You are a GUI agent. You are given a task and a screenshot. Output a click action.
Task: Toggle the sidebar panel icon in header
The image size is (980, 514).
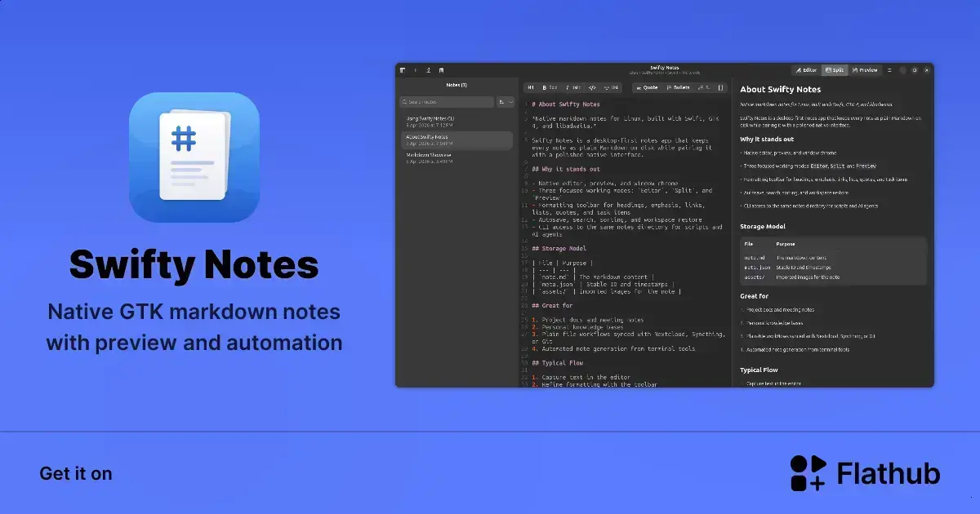pyautogui.click(x=403, y=70)
